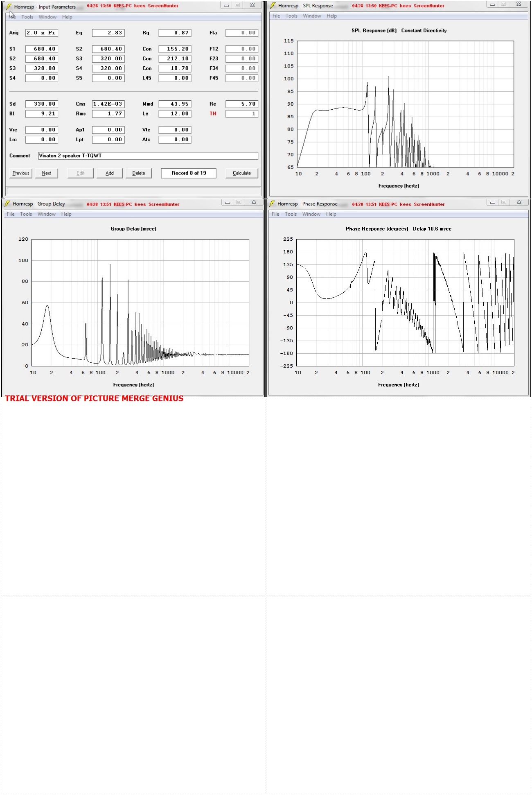
Task: Click the Eg input field 2.83
Action: pyautogui.click(x=108, y=33)
